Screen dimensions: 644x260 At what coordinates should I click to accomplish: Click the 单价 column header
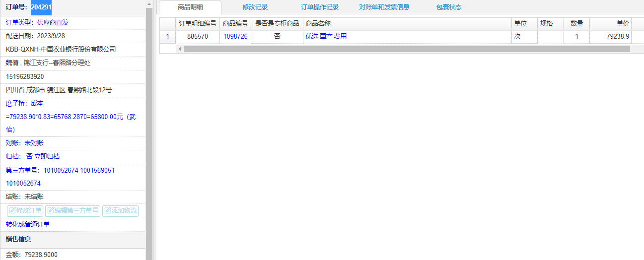[611, 23]
